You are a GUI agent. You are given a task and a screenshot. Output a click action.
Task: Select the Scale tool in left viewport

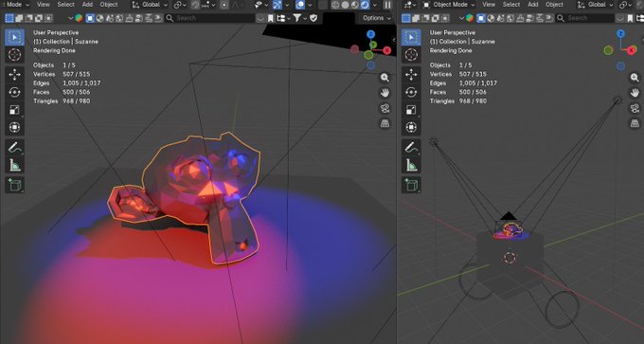(14, 110)
